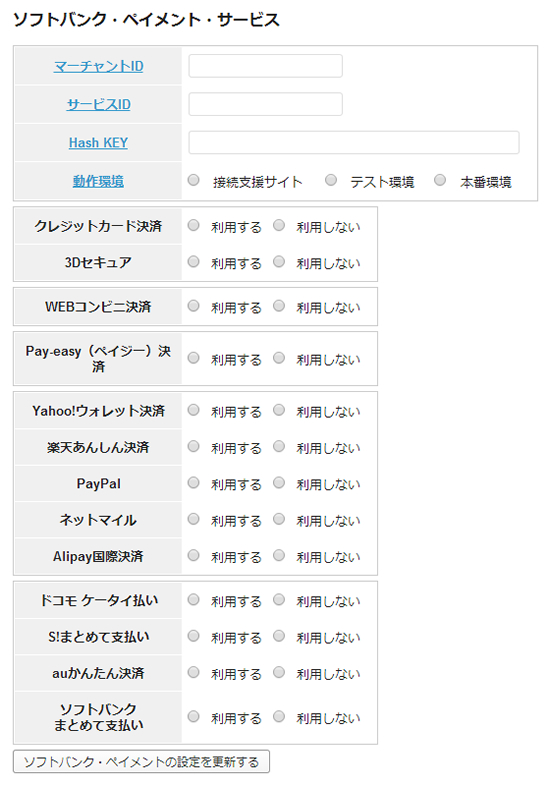
Task: Click ソフトバンク・ペイメントの設定を更新する button
Action: [141, 761]
